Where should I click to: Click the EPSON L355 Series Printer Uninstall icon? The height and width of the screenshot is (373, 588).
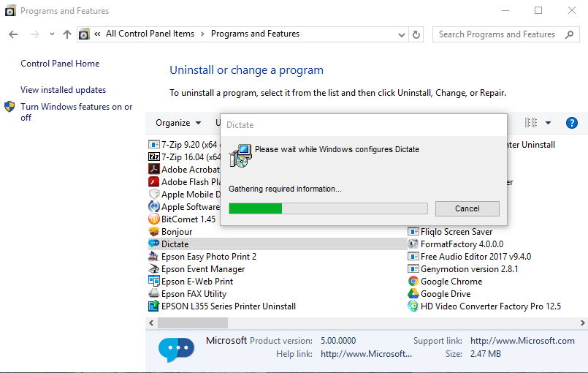(153, 306)
